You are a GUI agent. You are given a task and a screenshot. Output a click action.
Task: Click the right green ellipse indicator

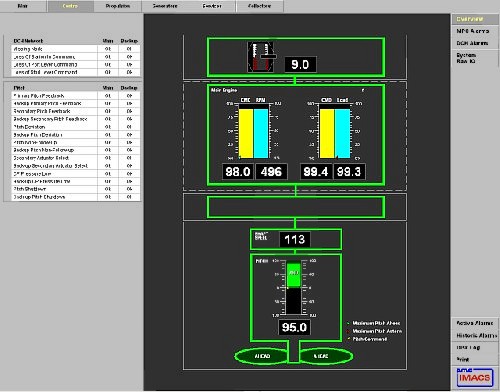pos(326,356)
